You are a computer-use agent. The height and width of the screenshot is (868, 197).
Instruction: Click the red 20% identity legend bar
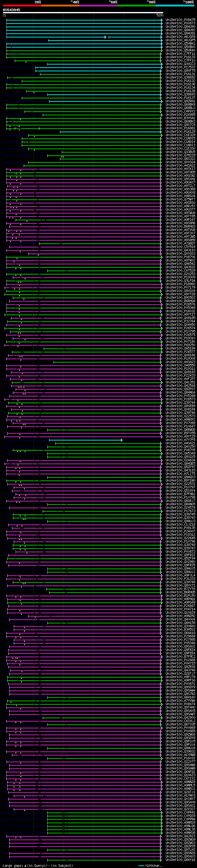pos(22,6)
